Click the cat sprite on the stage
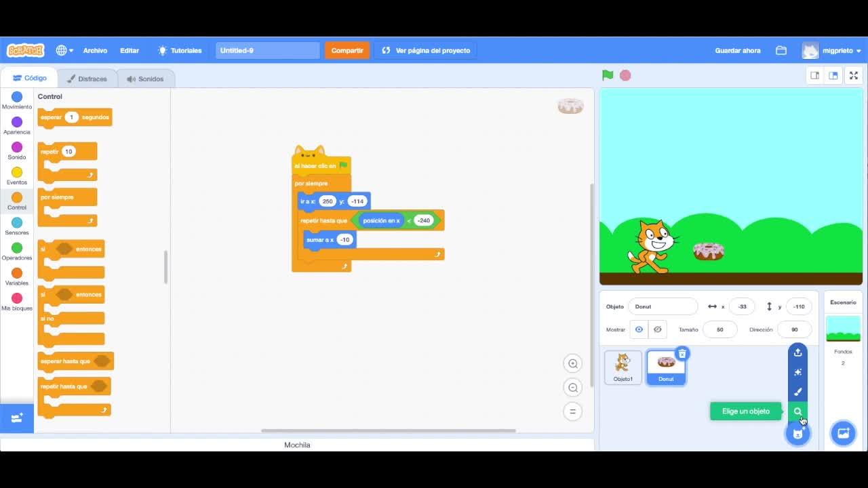Screen dimensions: 868x488 tap(652, 246)
